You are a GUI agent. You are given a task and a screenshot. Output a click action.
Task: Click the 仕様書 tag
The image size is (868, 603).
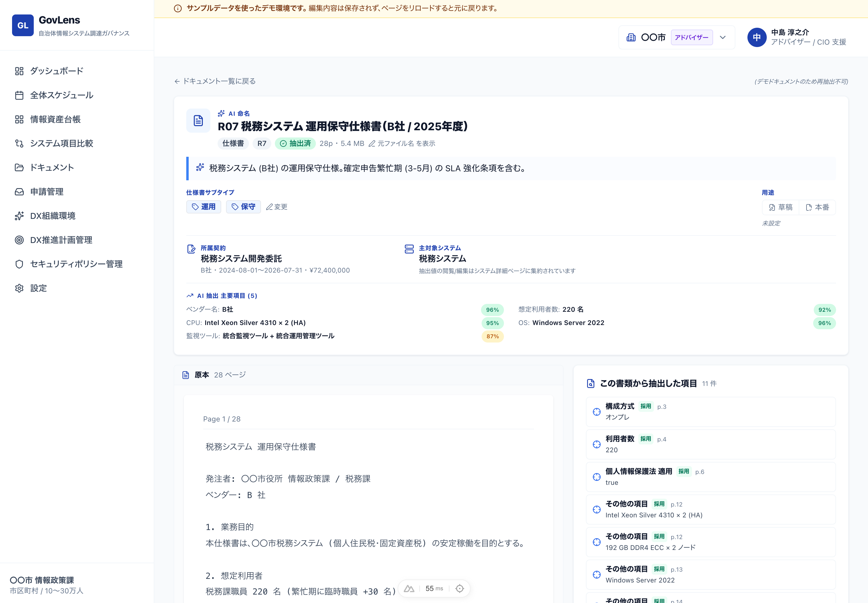(x=233, y=144)
